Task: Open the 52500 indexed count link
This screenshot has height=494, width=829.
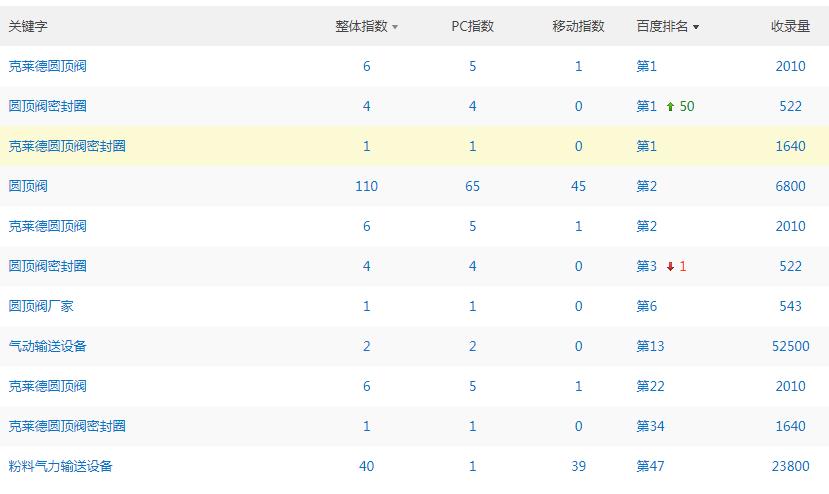Action: coord(791,346)
